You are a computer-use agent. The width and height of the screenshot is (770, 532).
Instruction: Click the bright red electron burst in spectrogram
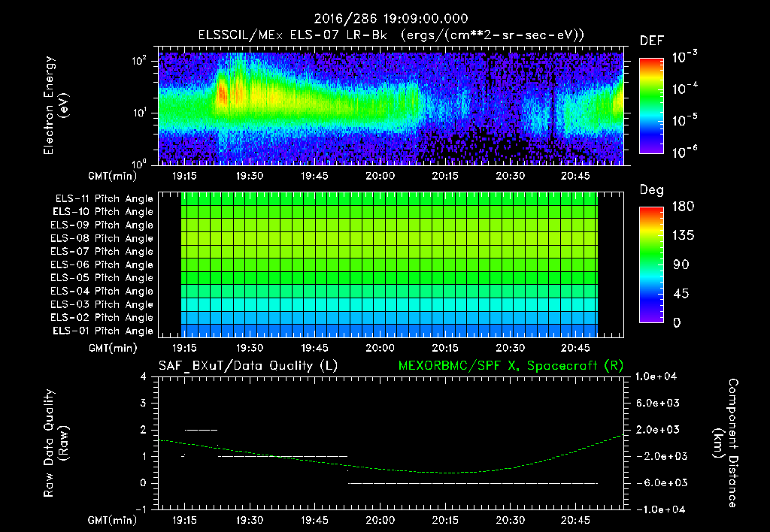pyautogui.click(x=222, y=92)
